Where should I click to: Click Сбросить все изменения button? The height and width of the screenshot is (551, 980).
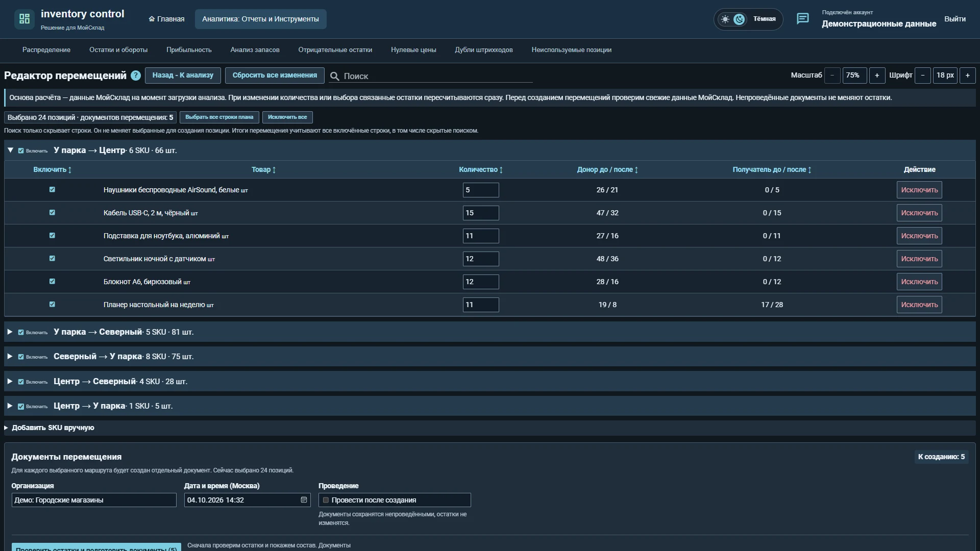[275, 76]
